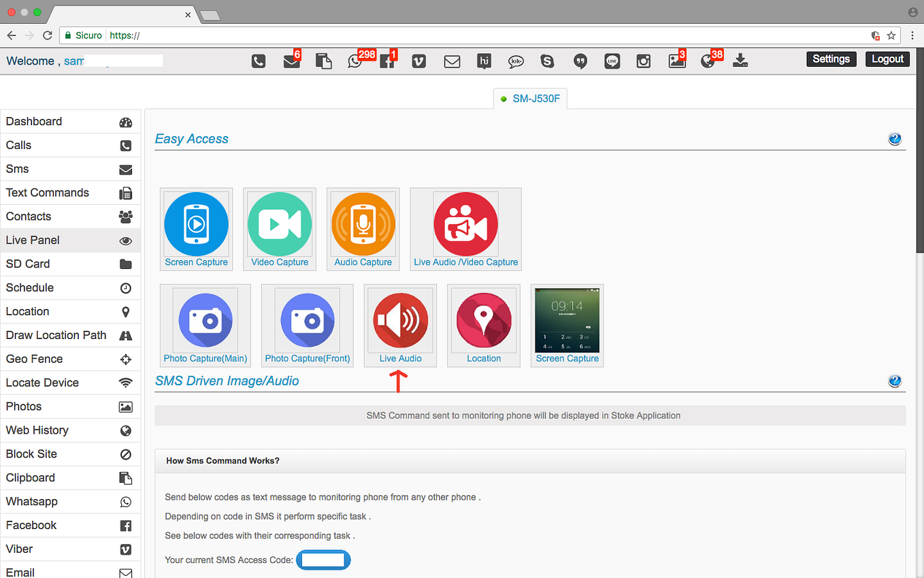
Task: Open Photo Capture(Front)
Action: (307, 321)
